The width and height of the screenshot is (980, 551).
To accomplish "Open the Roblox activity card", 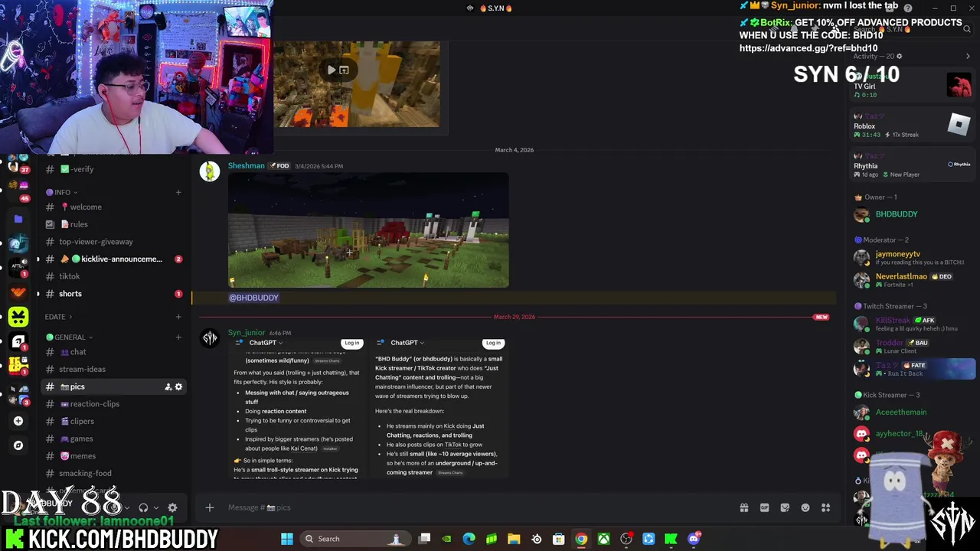I will click(913, 126).
